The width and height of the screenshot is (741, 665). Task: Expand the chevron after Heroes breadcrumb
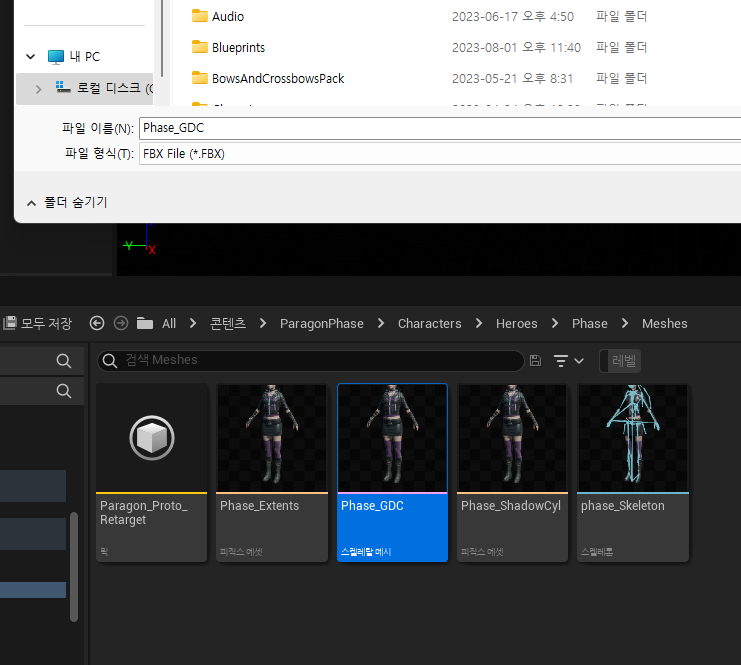[555, 323]
